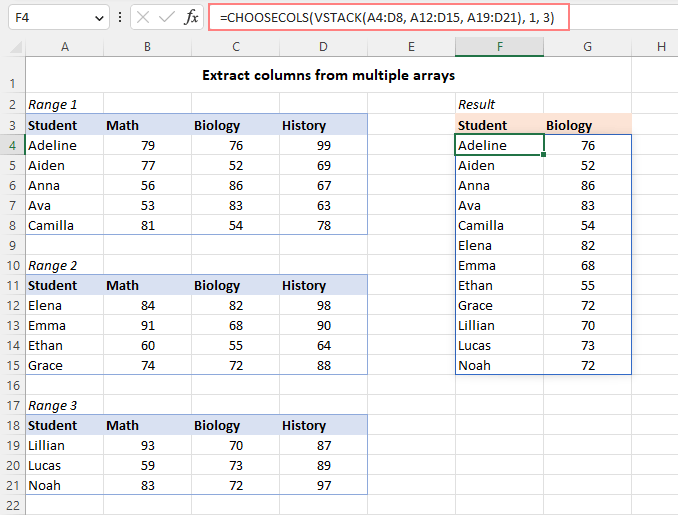Viewport: 678px width, 515px height.
Task: Click Anna's Math score 56
Action: 147,186
